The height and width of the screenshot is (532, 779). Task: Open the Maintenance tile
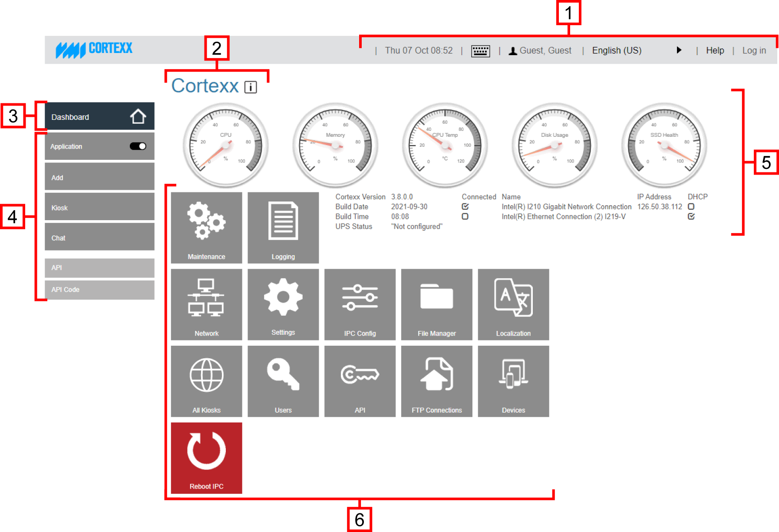click(x=206, y=228)
